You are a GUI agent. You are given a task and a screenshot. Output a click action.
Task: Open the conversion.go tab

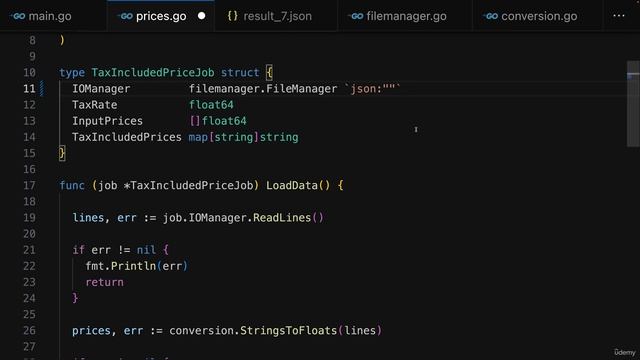538,16
